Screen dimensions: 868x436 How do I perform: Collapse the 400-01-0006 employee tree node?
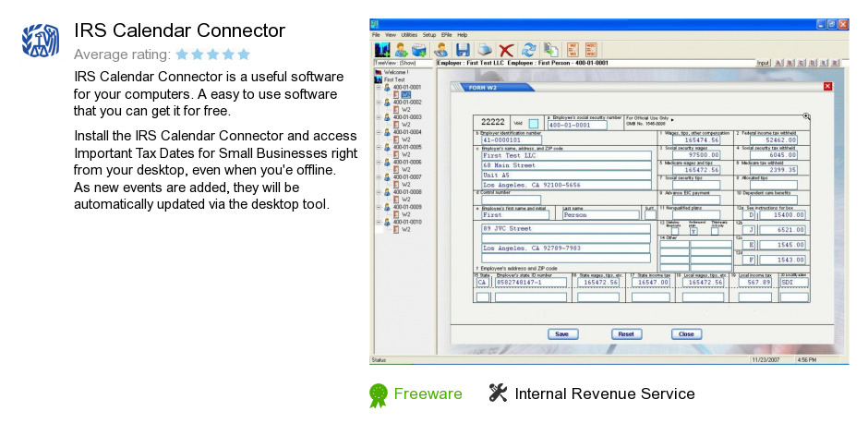(x=379, y=163)
